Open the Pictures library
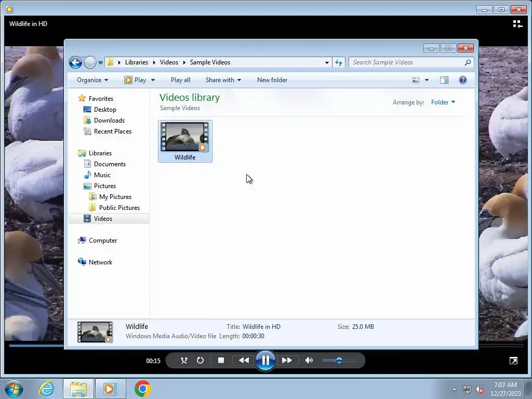 click(x=104, y=186)
